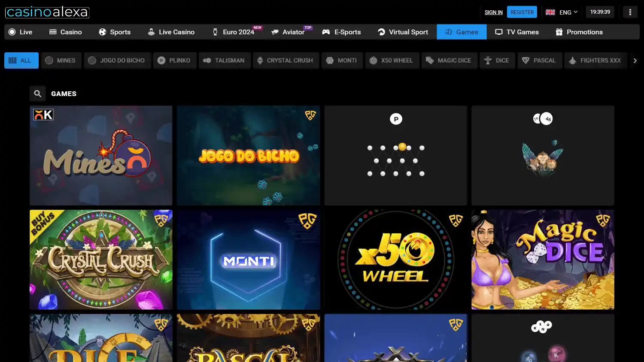The width and height of the screenshot is (644, 362).
Task: Open the Live section
Action: [x=21, y=32]
